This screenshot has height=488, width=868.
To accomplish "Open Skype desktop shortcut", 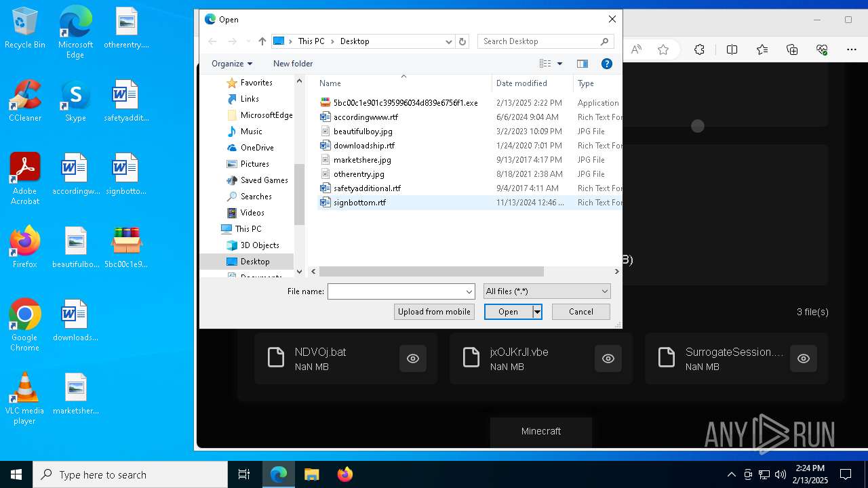I will tap(75, 100).
